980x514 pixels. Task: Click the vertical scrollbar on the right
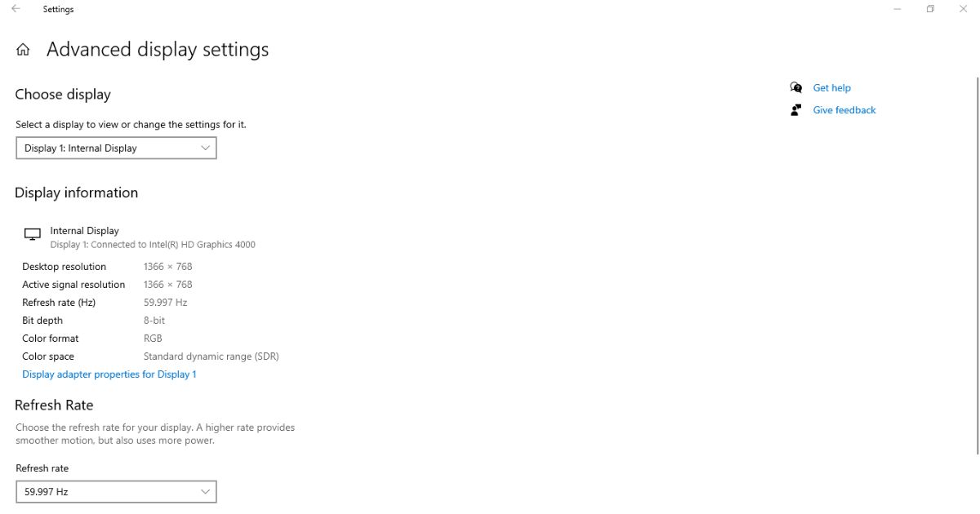[x=977, y=261]
